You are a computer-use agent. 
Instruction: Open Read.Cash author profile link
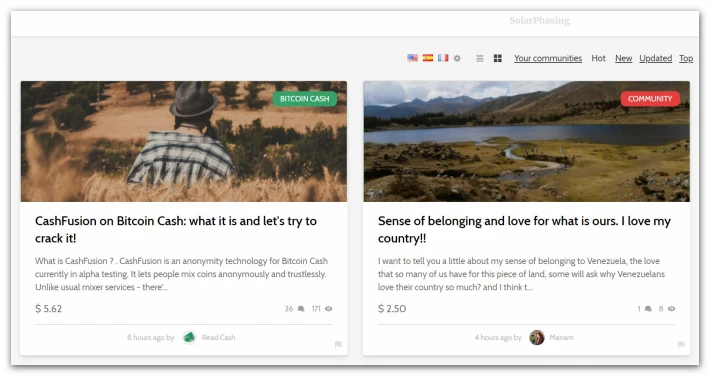tap(219, 337)
